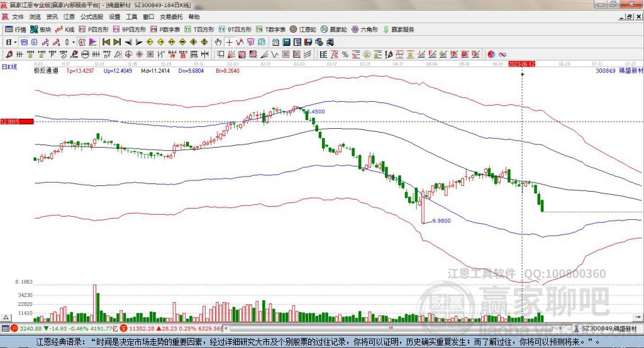Click the circled crosshair target drawing tool

point(128,54)
